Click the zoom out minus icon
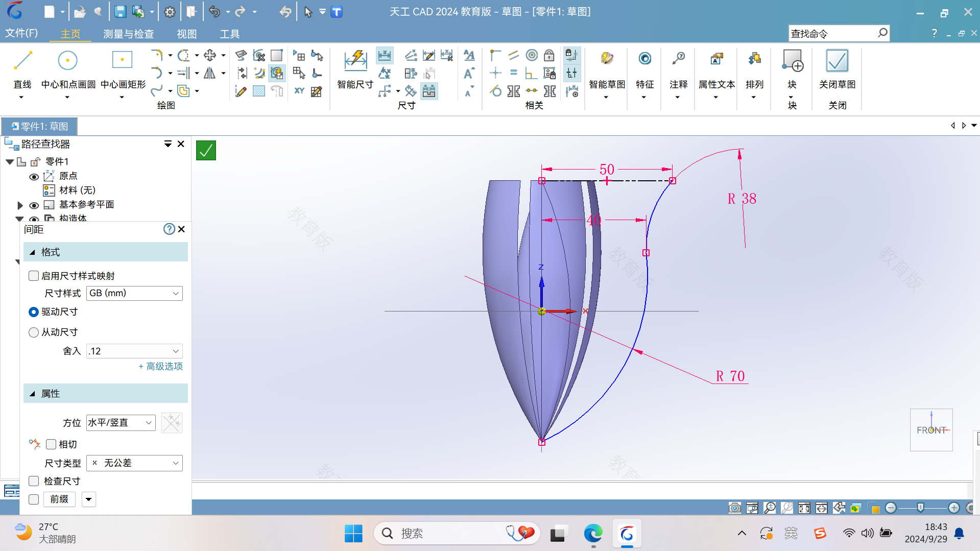Image resolution: width=980 pixels, height=551 pixels. (x=891, y=508)
